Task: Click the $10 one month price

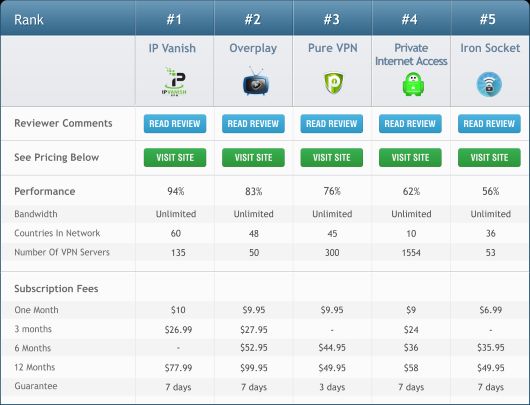Action: click(x=178, y=310)
